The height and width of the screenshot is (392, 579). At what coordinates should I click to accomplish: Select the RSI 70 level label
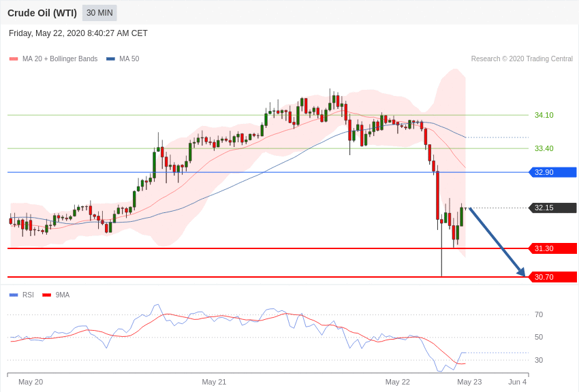539,314
